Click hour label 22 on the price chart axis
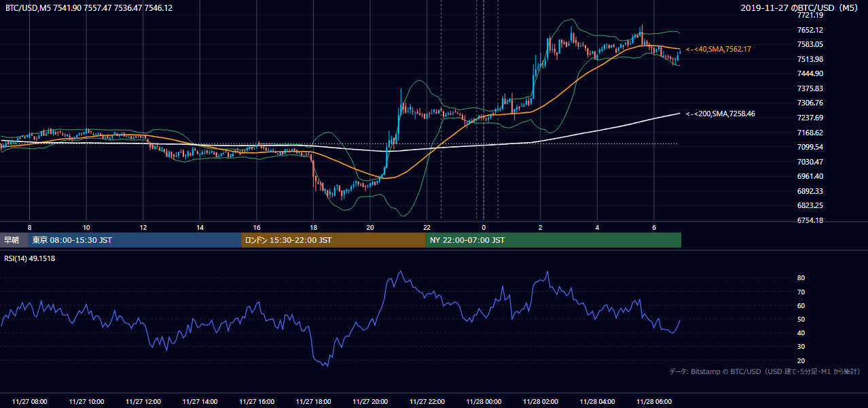Image resolution: width=868 pixels, height=408 pixels. tap(427, 227)
